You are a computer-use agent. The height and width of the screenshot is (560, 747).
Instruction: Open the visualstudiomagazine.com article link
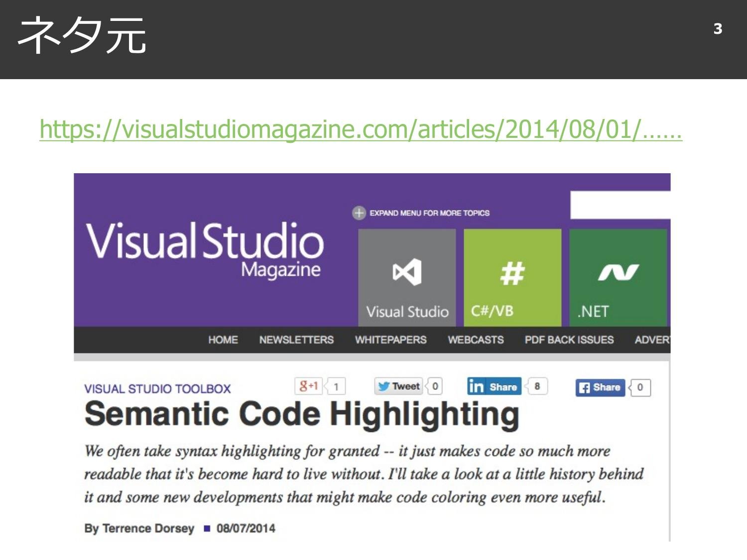tap(360, 129)
